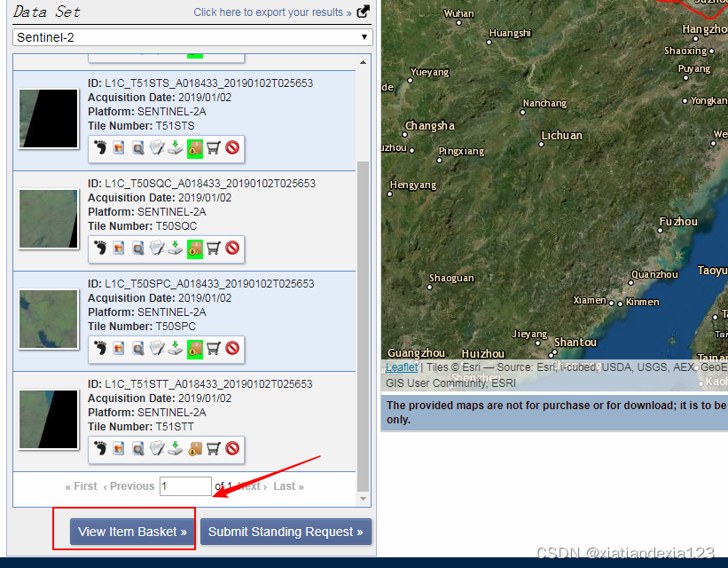Image resolution: width=728 pixels, height=568 pixels.
Task: Add scene L1C_T50SQC to order cart
Action: 213,248
